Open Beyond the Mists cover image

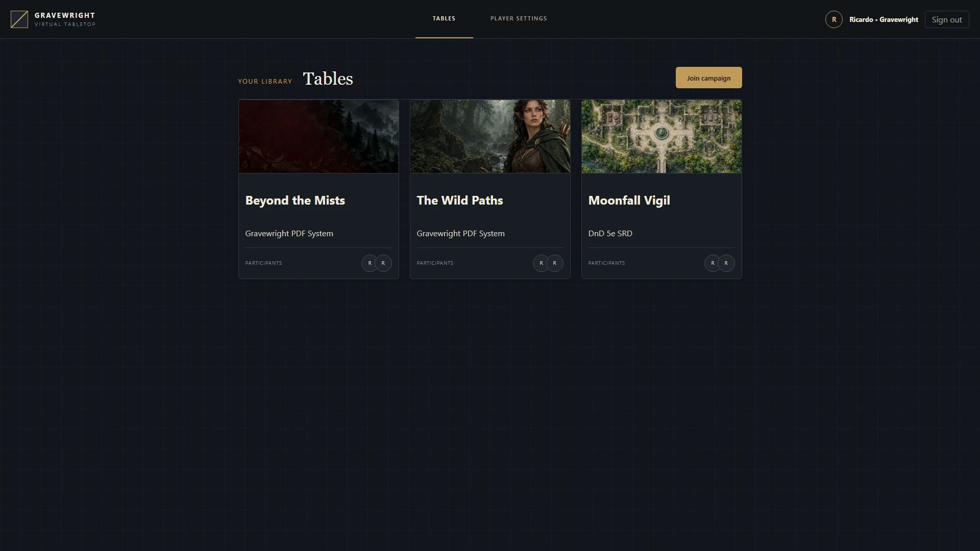tap(318, 136)
